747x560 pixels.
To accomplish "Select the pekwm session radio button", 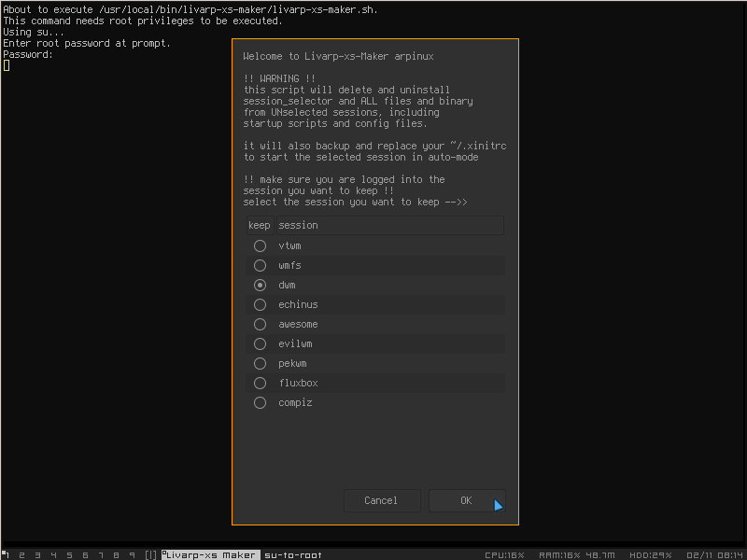I will click(x=260, y=363).
